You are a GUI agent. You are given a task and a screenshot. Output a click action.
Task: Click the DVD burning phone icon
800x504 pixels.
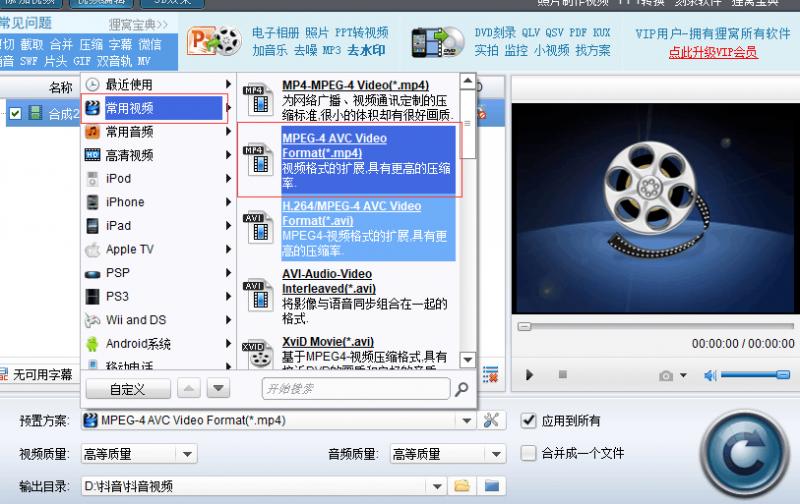click(x=438, y=42)
